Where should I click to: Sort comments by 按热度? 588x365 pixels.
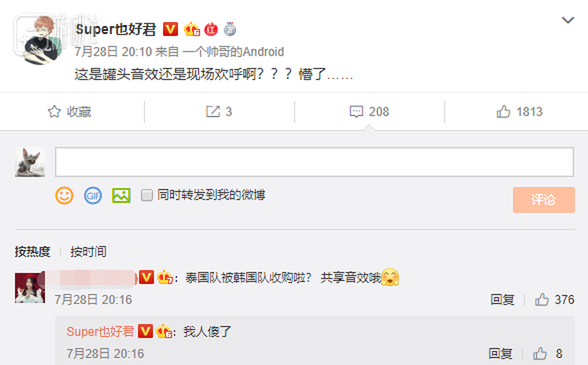[32, 251]
